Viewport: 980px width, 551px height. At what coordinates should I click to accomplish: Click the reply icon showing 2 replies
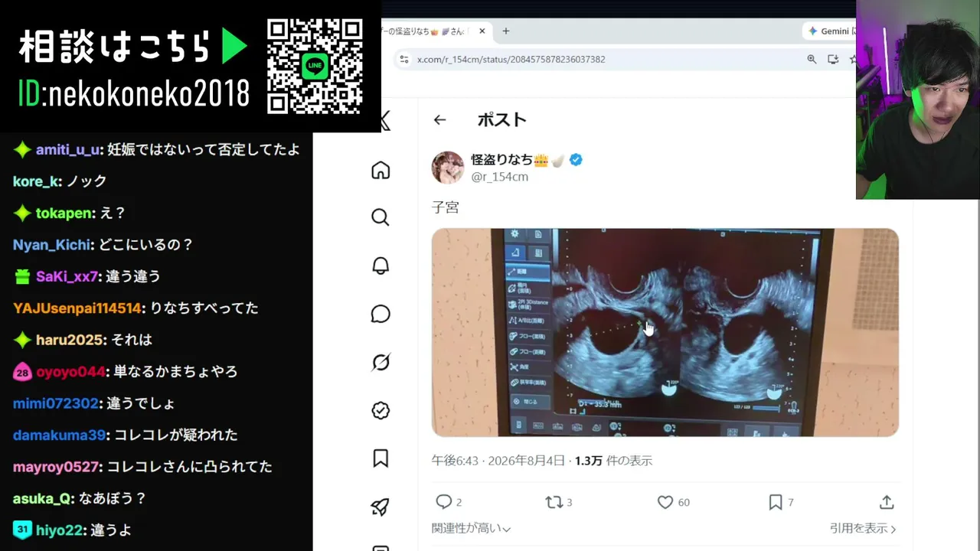pyautogui.click(x=444, y=502)
